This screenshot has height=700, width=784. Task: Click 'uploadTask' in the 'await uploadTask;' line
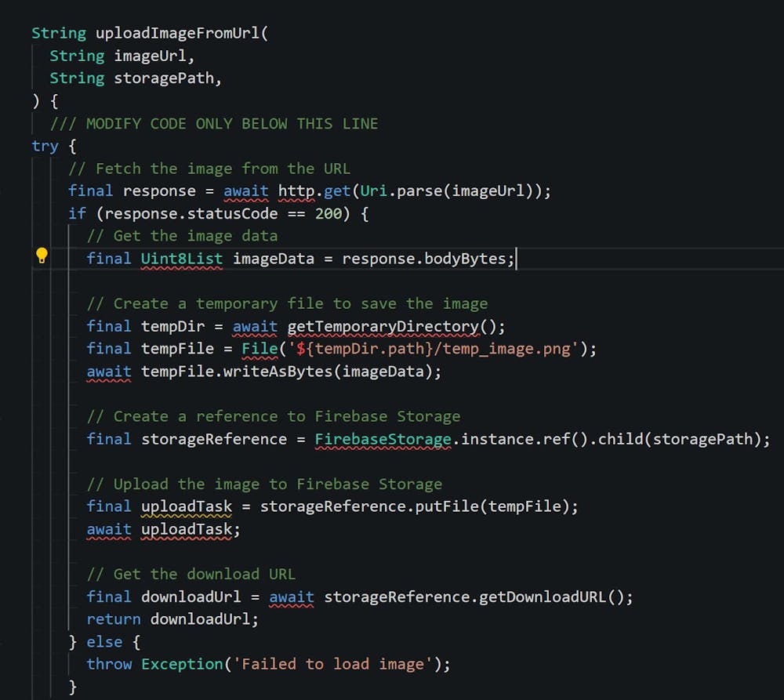click(x=187, y=529)
